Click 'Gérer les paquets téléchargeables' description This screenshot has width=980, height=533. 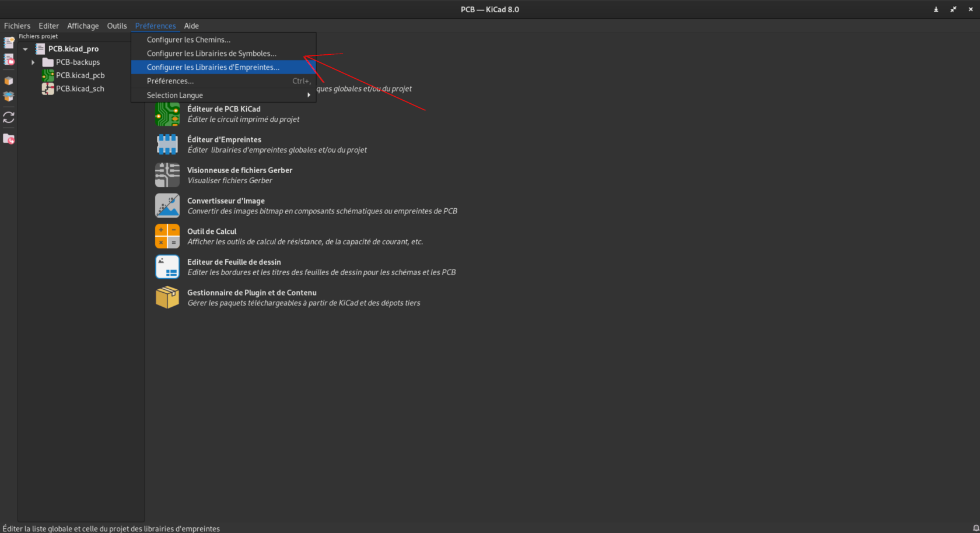303,303
